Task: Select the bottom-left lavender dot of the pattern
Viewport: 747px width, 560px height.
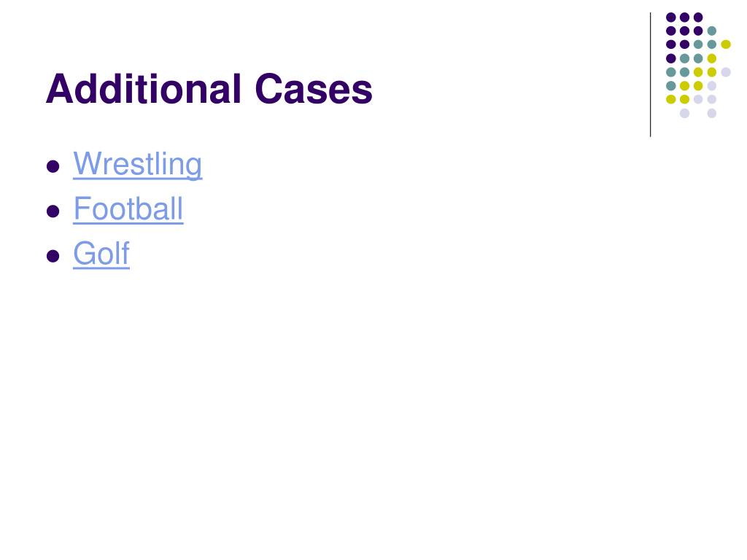Action: coord(684,113)
